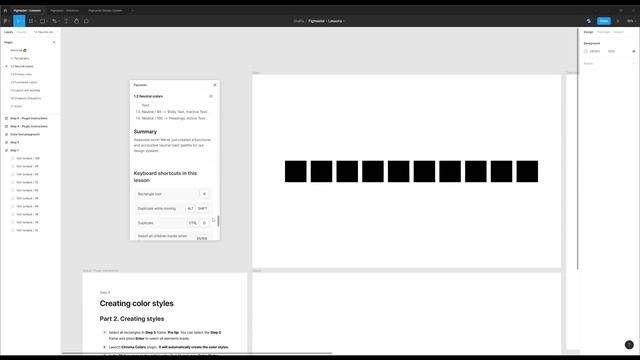
Task: Open a new file tab
Action: pyautogui.click(x=132, y=10)
